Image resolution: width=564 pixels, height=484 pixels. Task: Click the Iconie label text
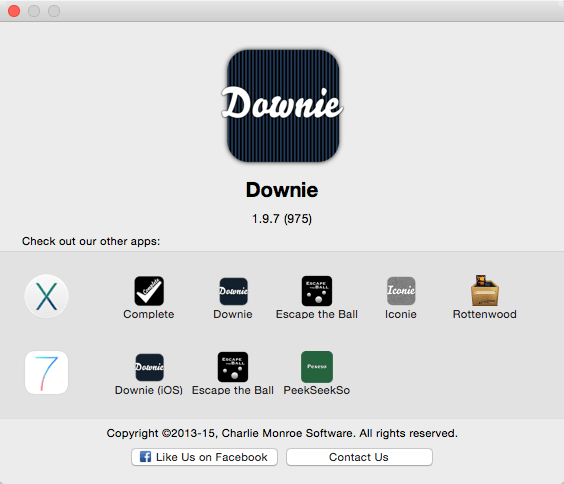click(x=401, y=314)
